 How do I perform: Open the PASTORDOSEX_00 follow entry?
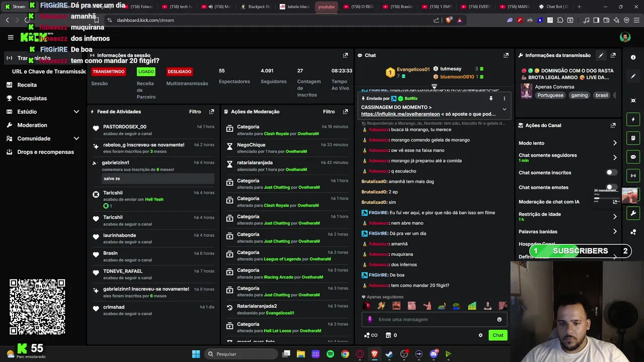[x=153, y=130]
